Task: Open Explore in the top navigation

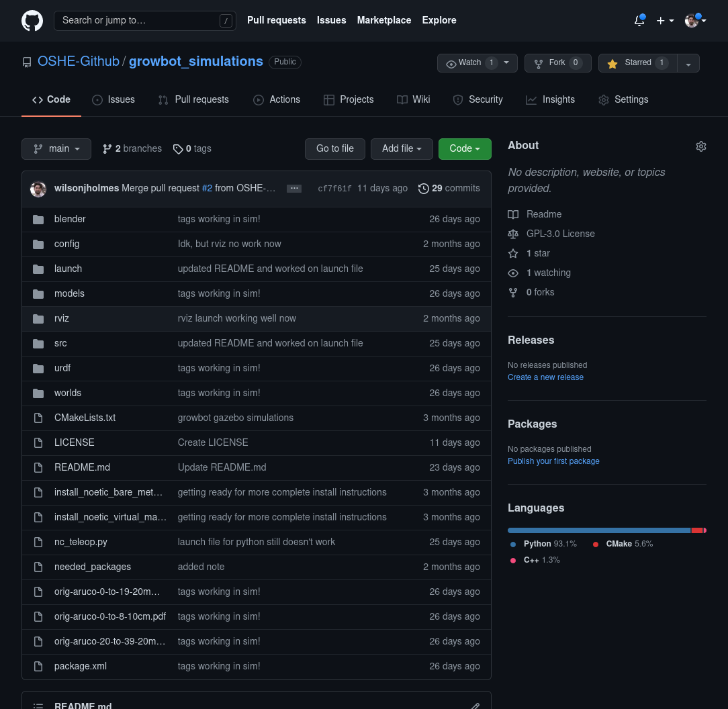Action: point(439,20)
